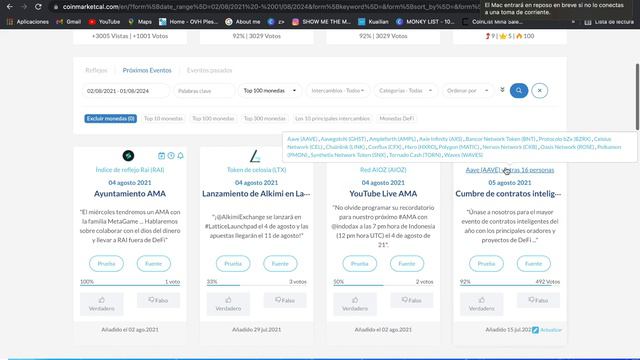This screenshot has height=360, width=640.
Task: Click the Actualizar edit icon link
Action: click(547, 330)
